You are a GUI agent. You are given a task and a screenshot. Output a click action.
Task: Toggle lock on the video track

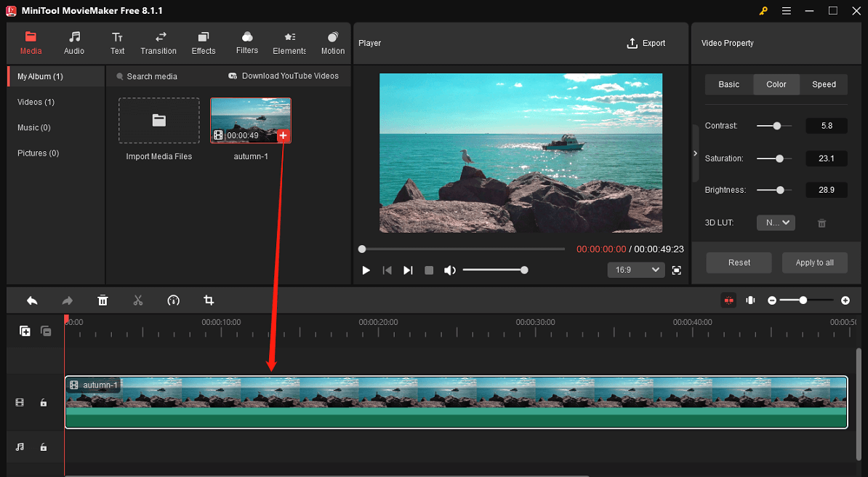(x=43, y=403)
